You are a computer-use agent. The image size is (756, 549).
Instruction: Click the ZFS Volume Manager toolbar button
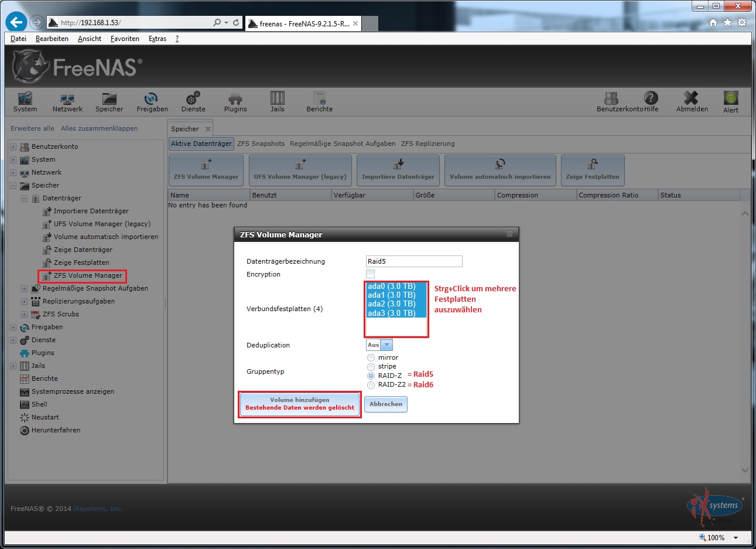tap(206, 171)
